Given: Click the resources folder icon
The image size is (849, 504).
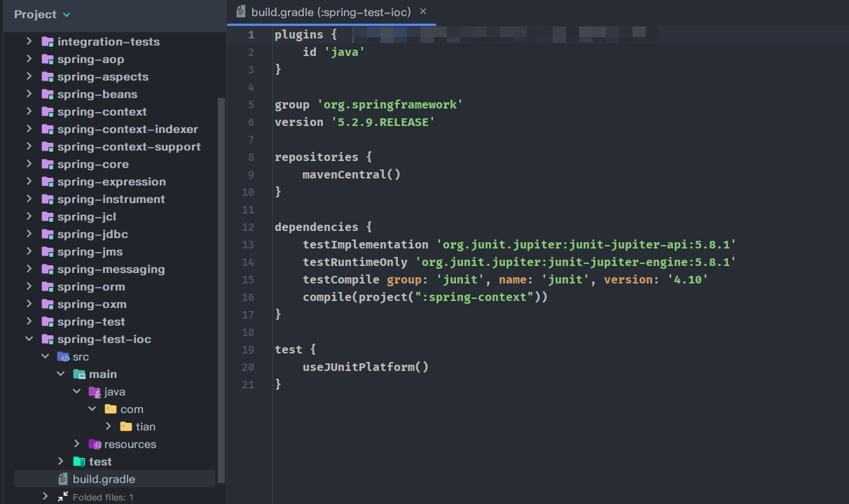Looking at the screenshot, I should (95, 444).
